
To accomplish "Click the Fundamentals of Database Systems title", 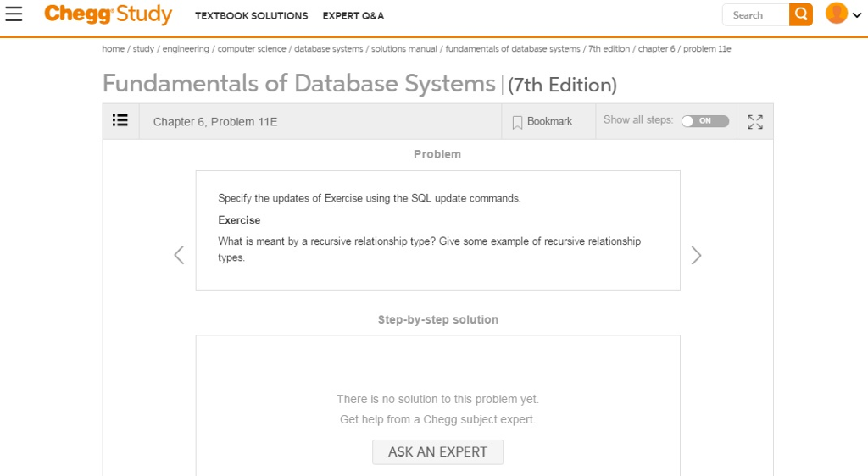I will (x=299, y=84).
